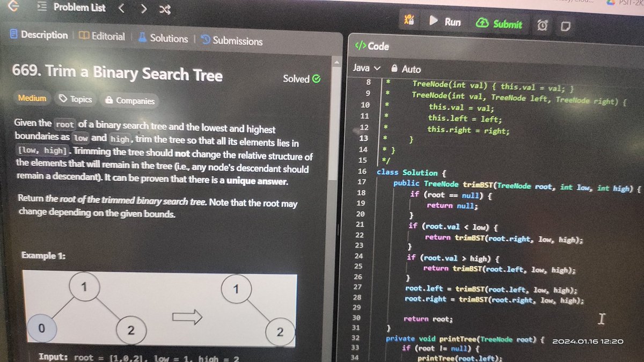Click the 'root.left = trimBST' code line
The width and height of the screenshot is (644, 362).
tap(491, 290)
